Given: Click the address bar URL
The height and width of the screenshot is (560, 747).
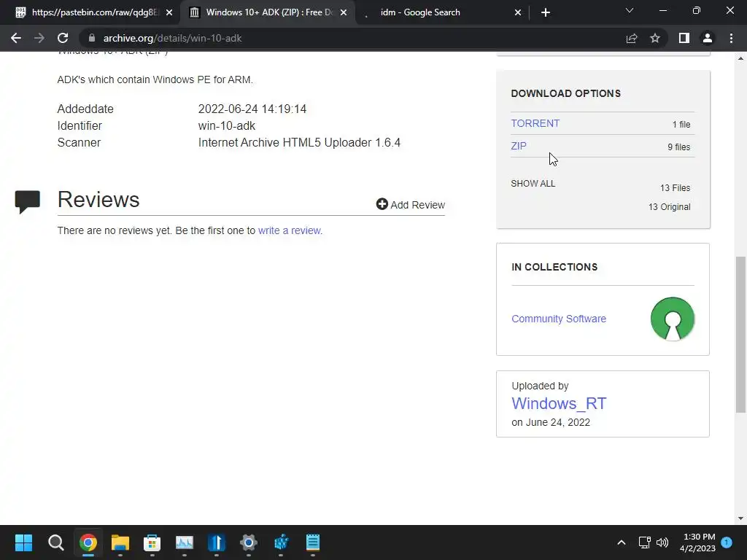Looking at the screenshot, I should pyautogui.click(x=172, y=38).
